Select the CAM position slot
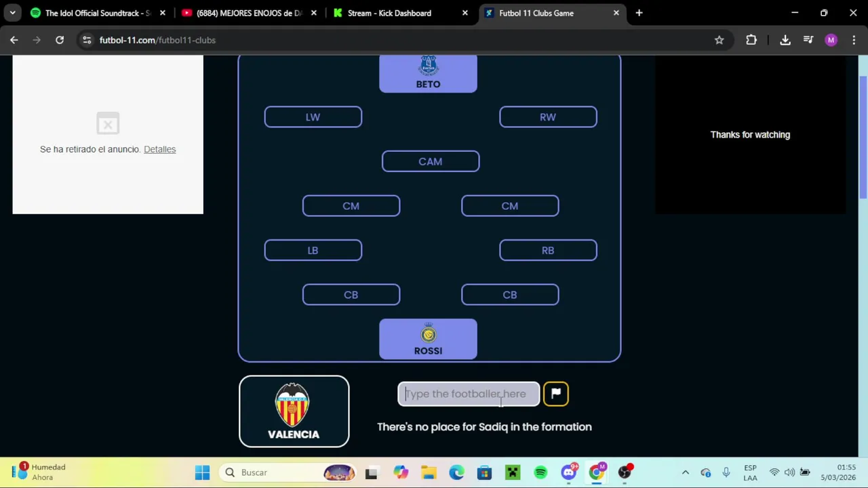Screen dimensions: 868x488 pos(431,161)
